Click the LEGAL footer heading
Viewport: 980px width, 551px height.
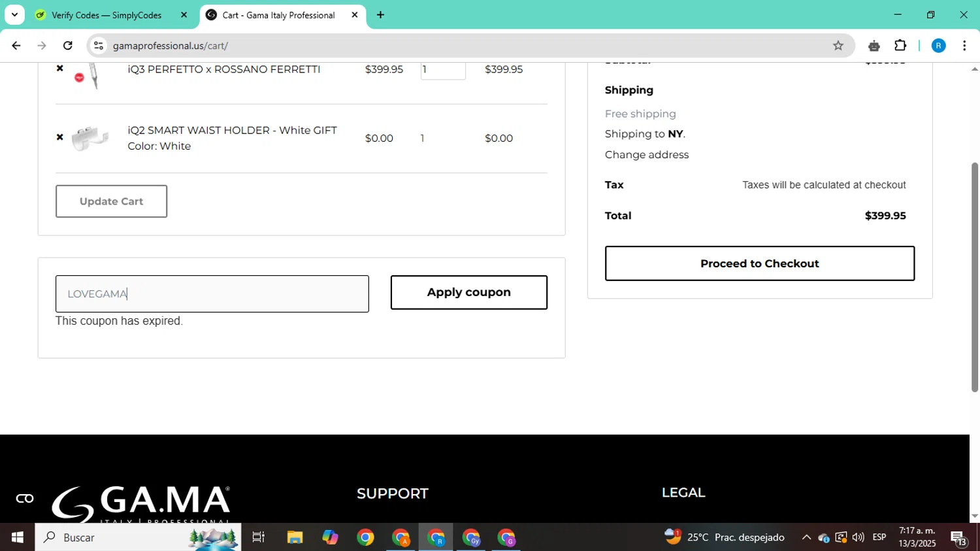coord(683,493)
